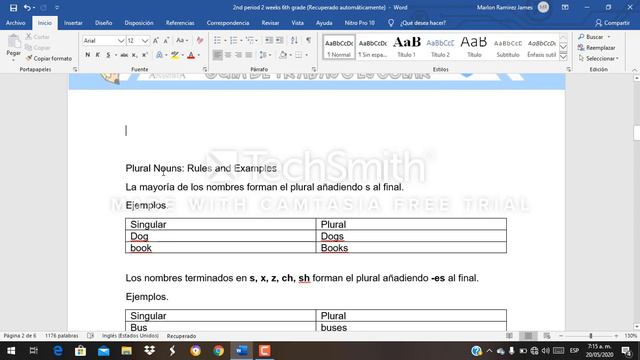
Task: Increase paragraph indent
Action: click(280, 40)
